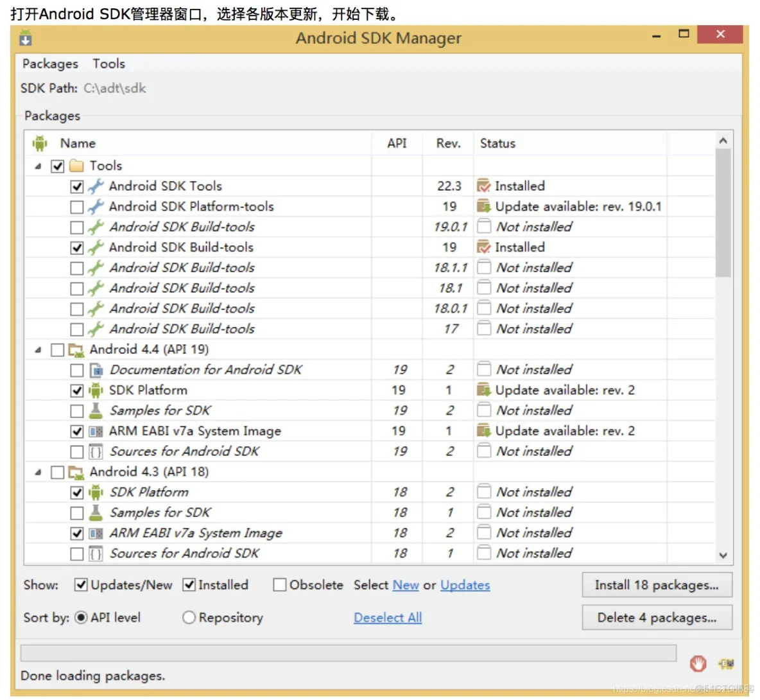Click 'Update available: rev. 19.0.1' status text
Screen dimensions: 760x700
point(578,207)
